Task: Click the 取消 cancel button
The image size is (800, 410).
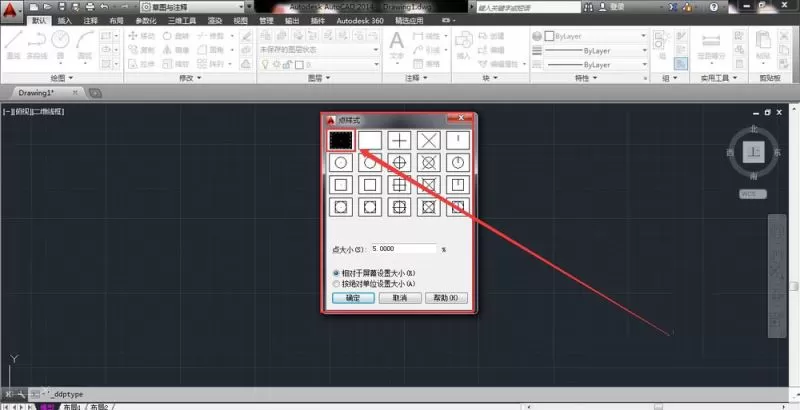Action: [x=400, y=298]
